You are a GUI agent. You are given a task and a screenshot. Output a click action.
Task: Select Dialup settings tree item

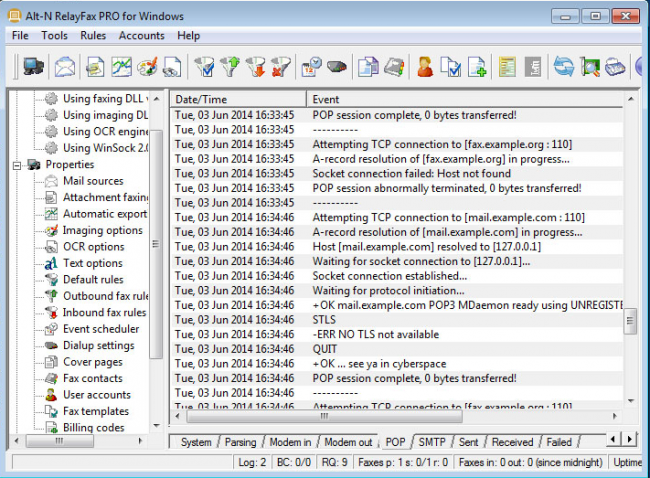point(99,346)
